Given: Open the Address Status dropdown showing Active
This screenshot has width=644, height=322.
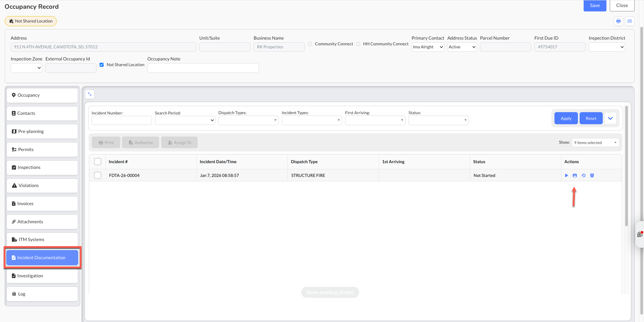Looking at the screenshot, I should (462, 47).
